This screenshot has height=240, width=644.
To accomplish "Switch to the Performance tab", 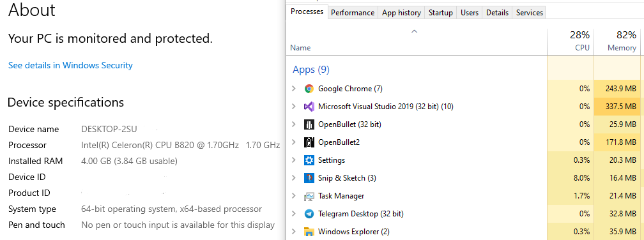I will tap(353, 13).
